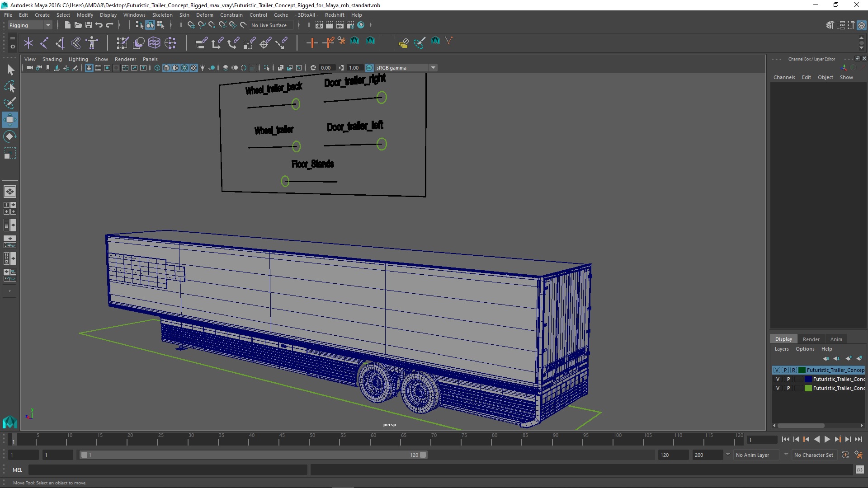This screenshot has width=868, height=488.
Task: Toggle P playback box of second layer
Action: tap(788, 379)
